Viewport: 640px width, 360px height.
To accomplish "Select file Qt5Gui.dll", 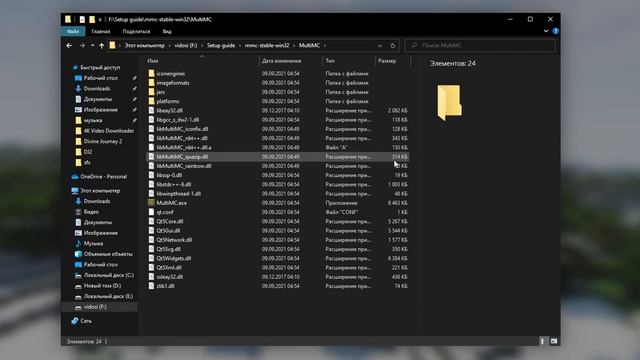I will tap(168, 231).
